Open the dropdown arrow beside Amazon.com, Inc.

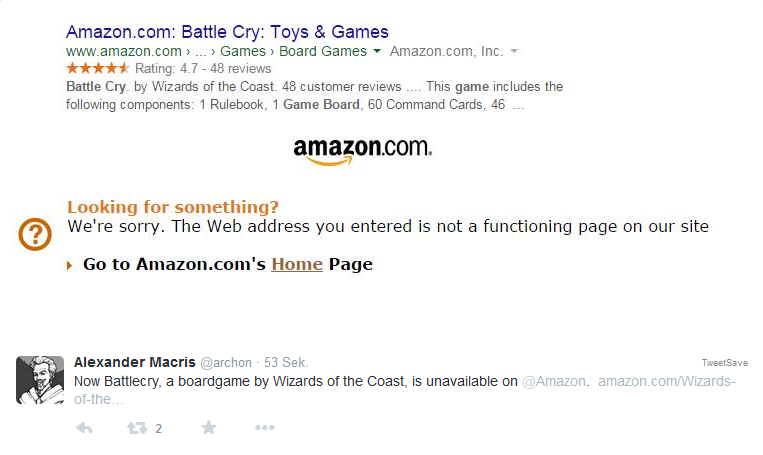[x=514, y=51]
